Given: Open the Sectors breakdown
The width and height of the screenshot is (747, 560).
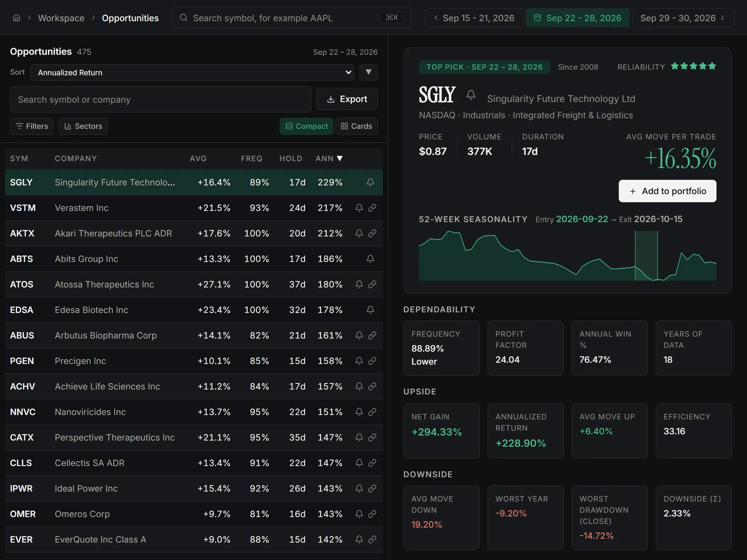Looking at the screenshot, I should [83, 126].
